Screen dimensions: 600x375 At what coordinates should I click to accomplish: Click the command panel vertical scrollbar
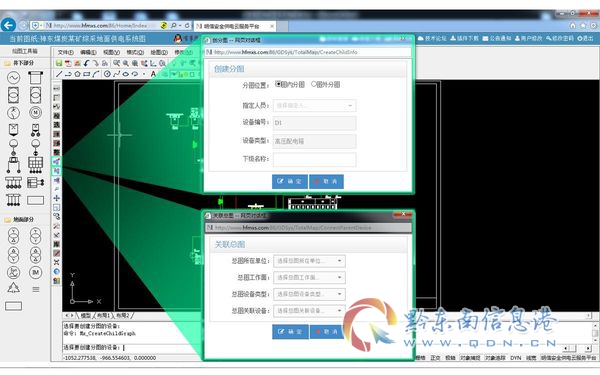pos(595,333)
